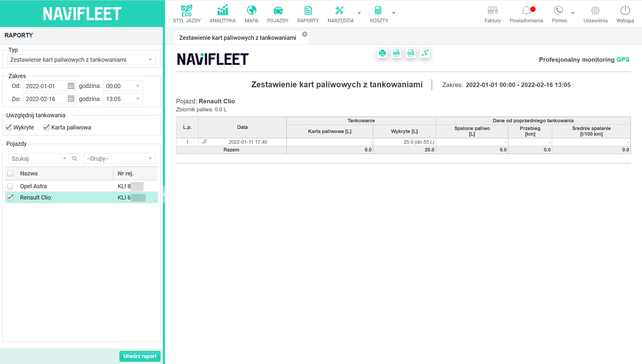Show Powiadomienia notifications bell
Image resolution: width=642 pixels, height=364 pixels.
click(x=526, y=14)
